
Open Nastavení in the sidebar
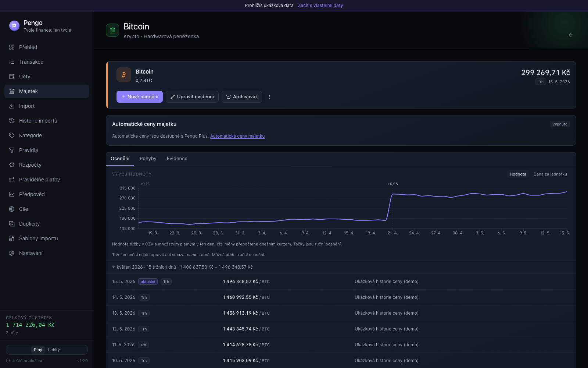pos(47,253)
